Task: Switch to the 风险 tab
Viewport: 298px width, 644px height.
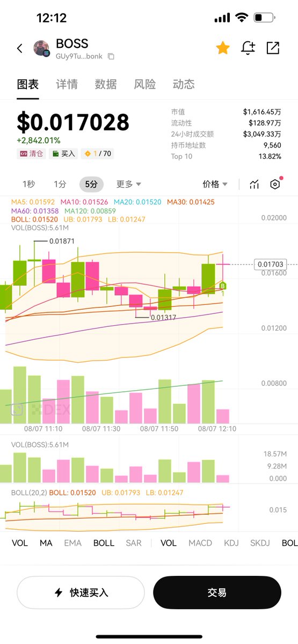Action: pyautogui.click(x=145, y=84)
